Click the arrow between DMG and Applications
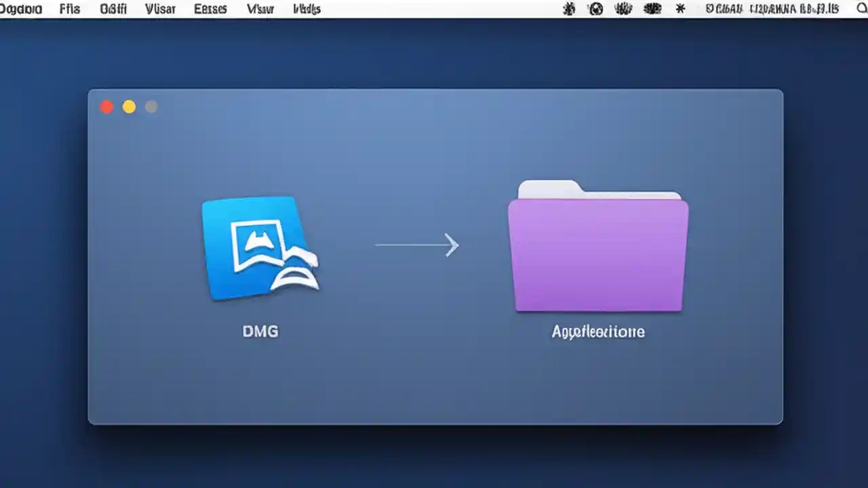This screenshot has width=868, height=488. (417, 245)
